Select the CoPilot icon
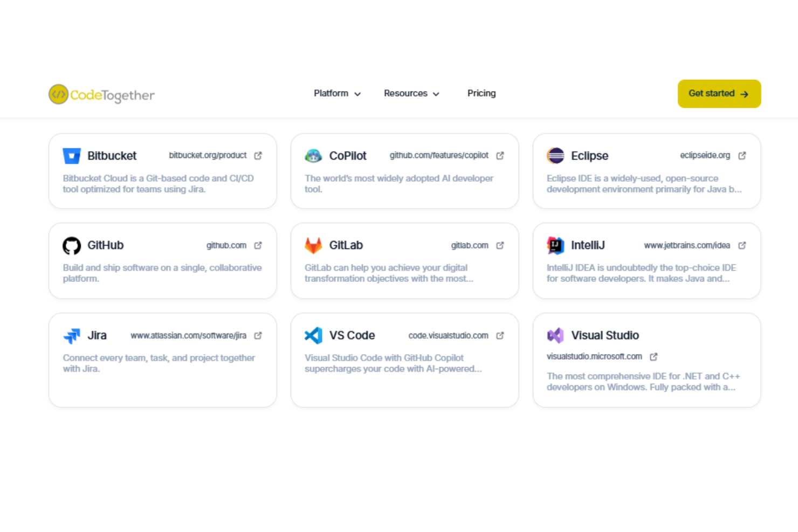This screenshot has height=532, width=798. (314, 156)
